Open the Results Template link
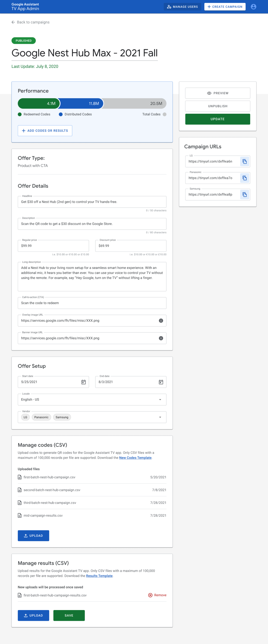Viewport: 268px width, 644px height. [x=99, y=576]
